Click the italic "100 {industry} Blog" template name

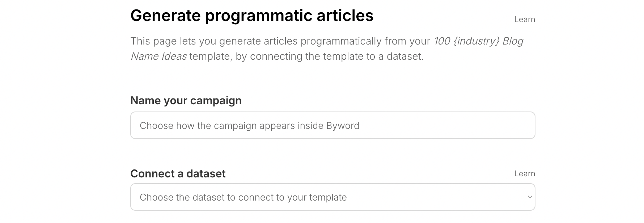click(478, 41)
